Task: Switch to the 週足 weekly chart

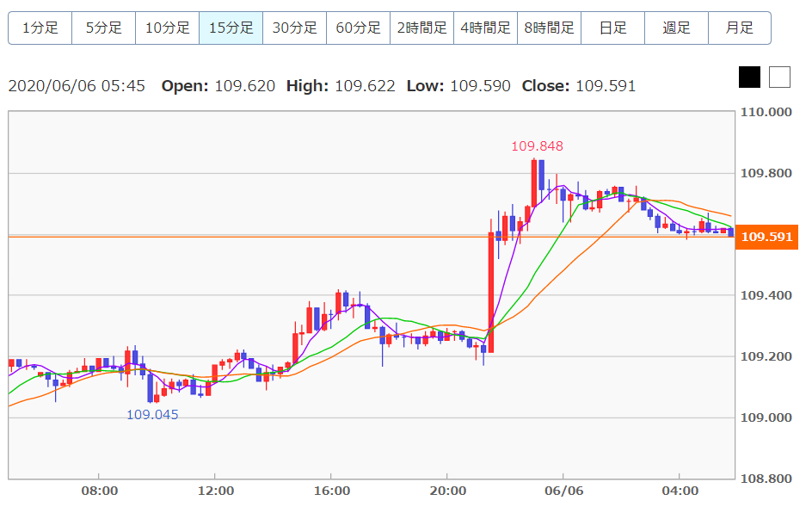Action: pos(677,28)
